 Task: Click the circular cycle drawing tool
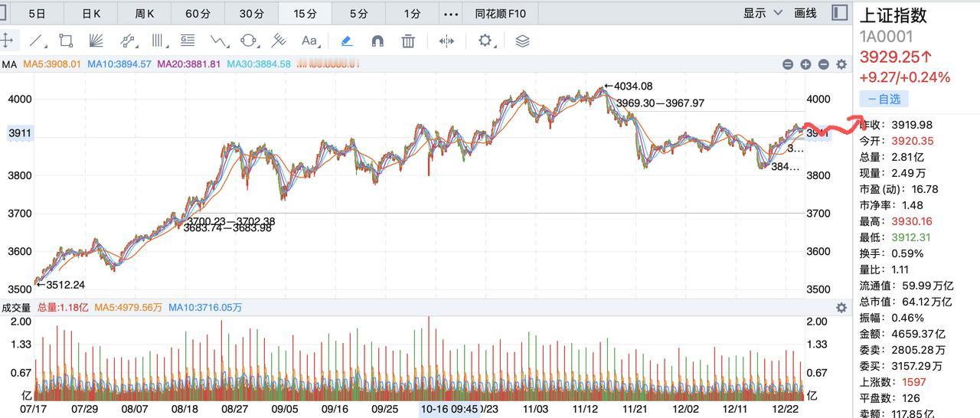pyautogui.click(x=249, y=41)
